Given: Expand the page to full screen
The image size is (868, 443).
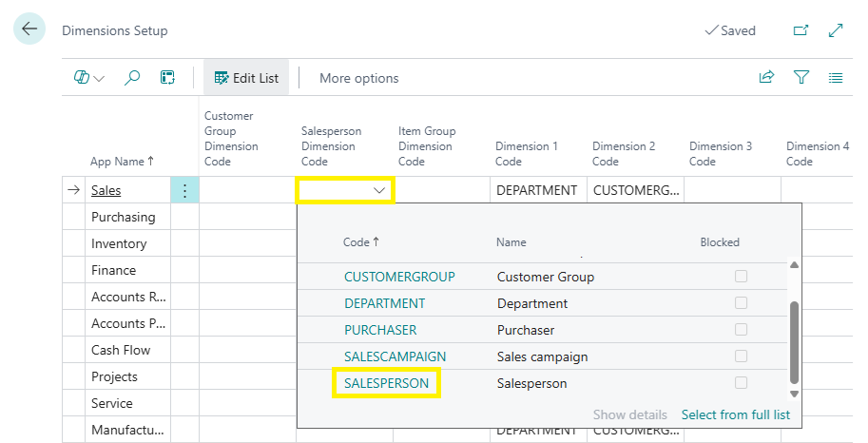Looking at the screenshot, I should click(x=836, y=30).
